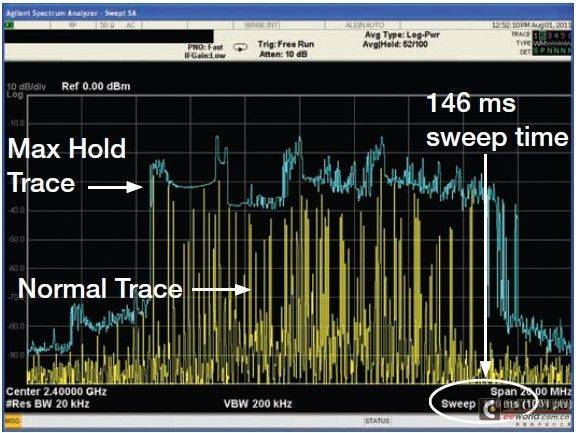The height and width of the screenshot is (433, 576).
Task: Click the Center 2.40000 GHz readout
Action: pyautogui.click(x=57, y=391)
